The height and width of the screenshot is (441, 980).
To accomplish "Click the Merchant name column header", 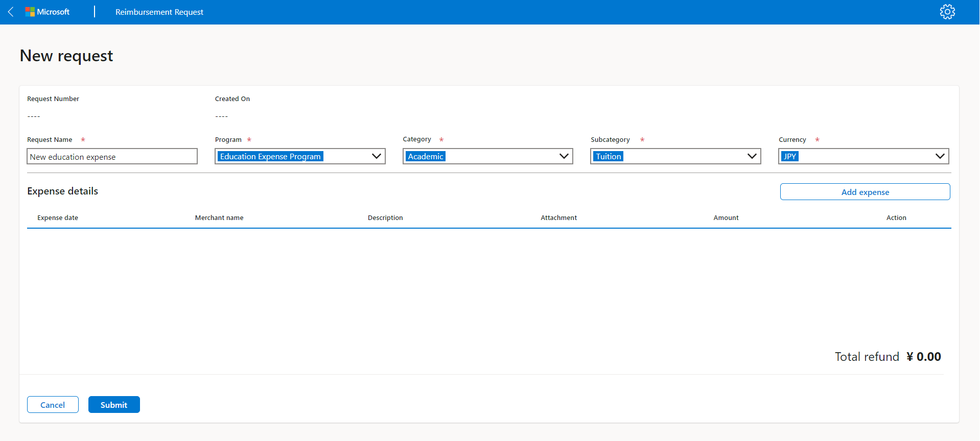I will point(219,217).
